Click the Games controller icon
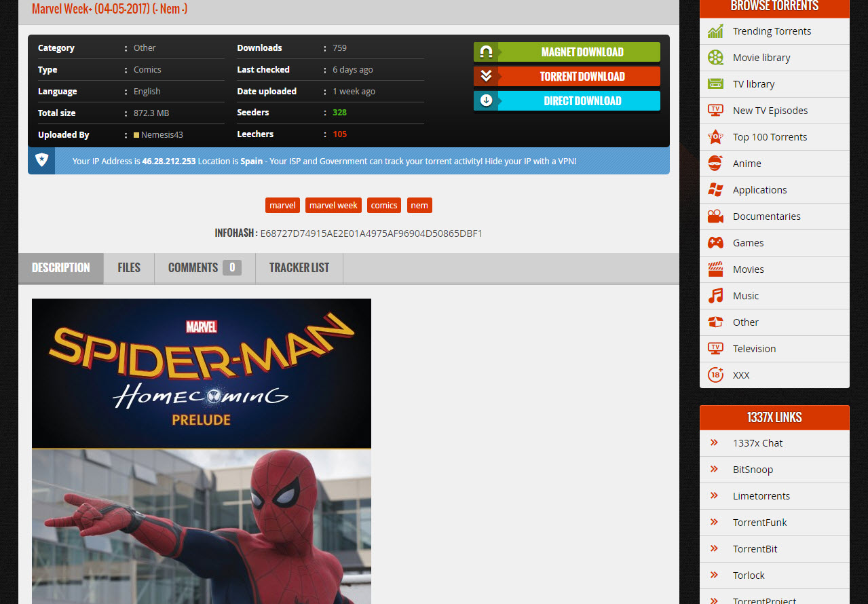Viewport: 868px width, 604px height. pos(715,243)
